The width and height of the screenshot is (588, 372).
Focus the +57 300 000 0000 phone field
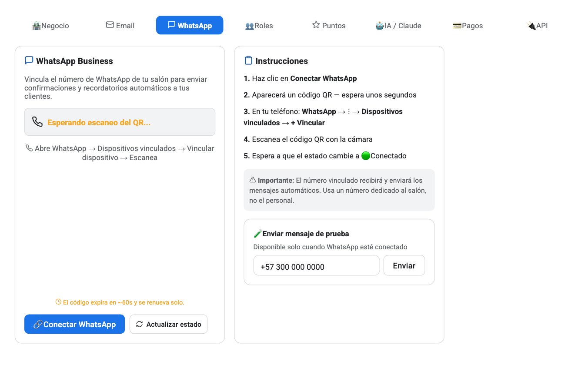(x=317, y=265)
